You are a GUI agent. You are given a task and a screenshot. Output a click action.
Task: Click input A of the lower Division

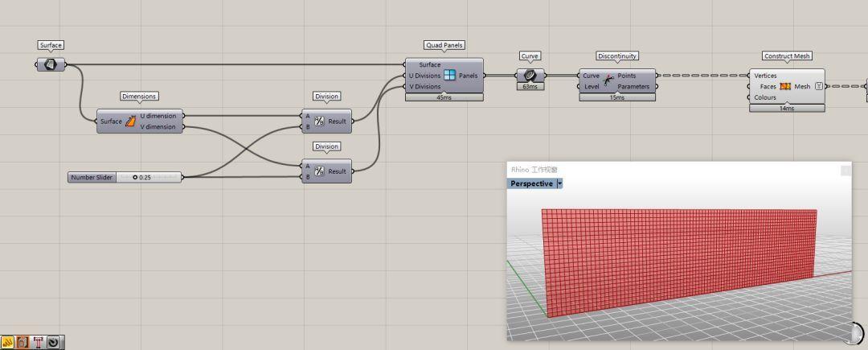tap(308, 166)
